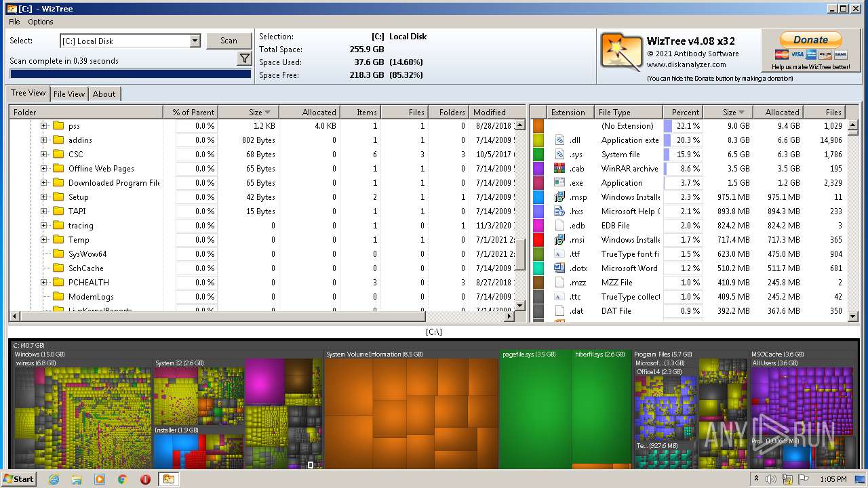Click the blue .msp color swatch
Viewport: 868px width, 488px height.
pyautogui.click(x=538, y=197)
